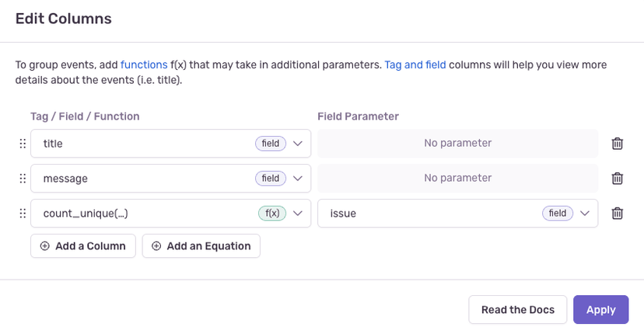Click the disabled No parameter field beside title
The width and height of the screenshot is (644, 334).
pos(457,144)
